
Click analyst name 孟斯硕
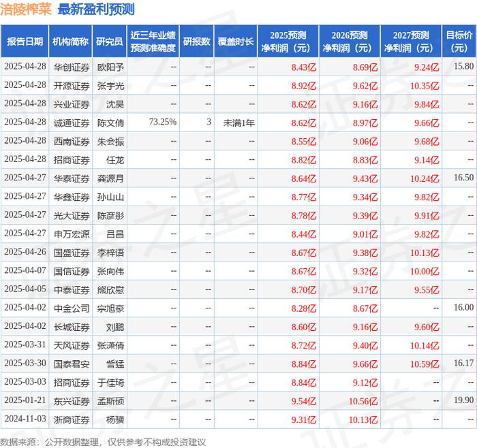pos(110,401)
